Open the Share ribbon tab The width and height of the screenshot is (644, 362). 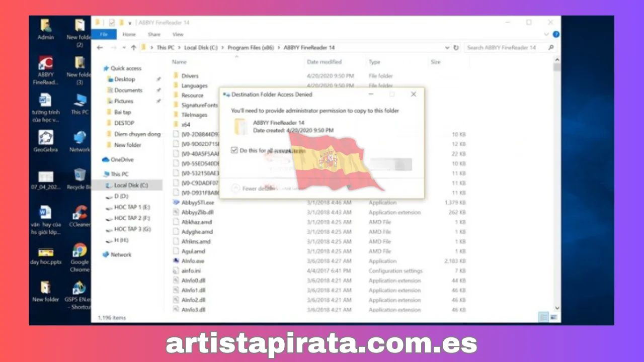click(154, 35)
